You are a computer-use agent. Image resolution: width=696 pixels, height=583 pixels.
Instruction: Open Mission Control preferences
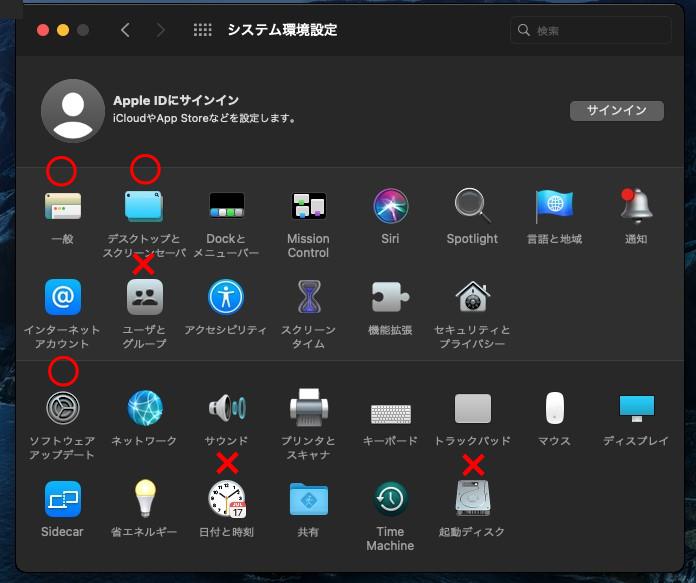[308, 206]
